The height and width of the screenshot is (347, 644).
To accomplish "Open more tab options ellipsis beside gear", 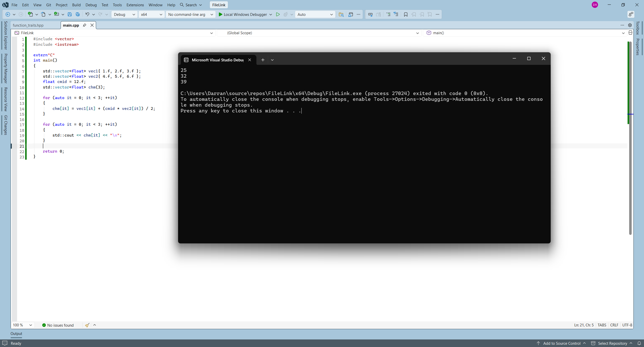I will [622, 25].
